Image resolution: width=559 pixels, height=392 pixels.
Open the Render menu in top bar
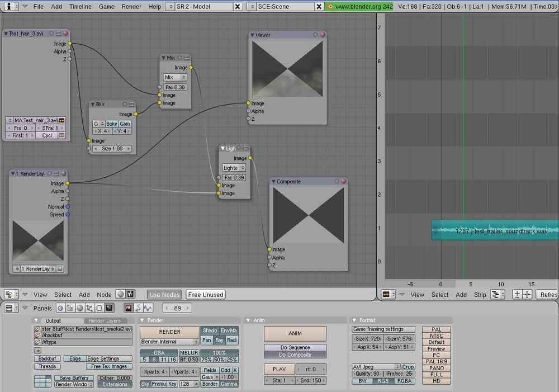(131, 6)
